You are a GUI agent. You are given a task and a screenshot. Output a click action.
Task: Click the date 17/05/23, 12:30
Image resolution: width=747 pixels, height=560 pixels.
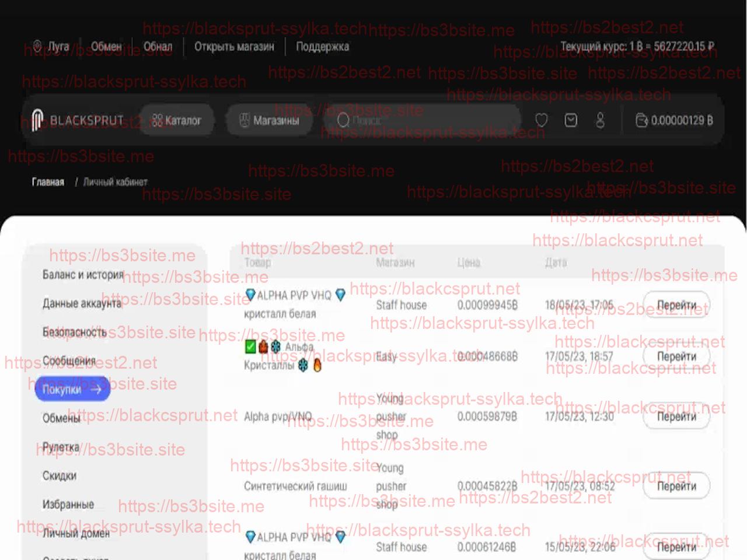580,416
